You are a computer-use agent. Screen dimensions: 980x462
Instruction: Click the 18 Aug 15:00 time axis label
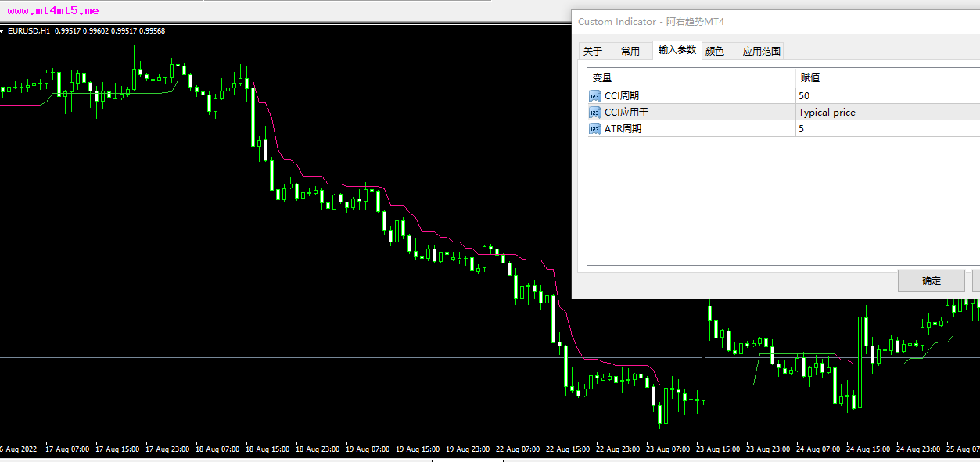(267, 449)
